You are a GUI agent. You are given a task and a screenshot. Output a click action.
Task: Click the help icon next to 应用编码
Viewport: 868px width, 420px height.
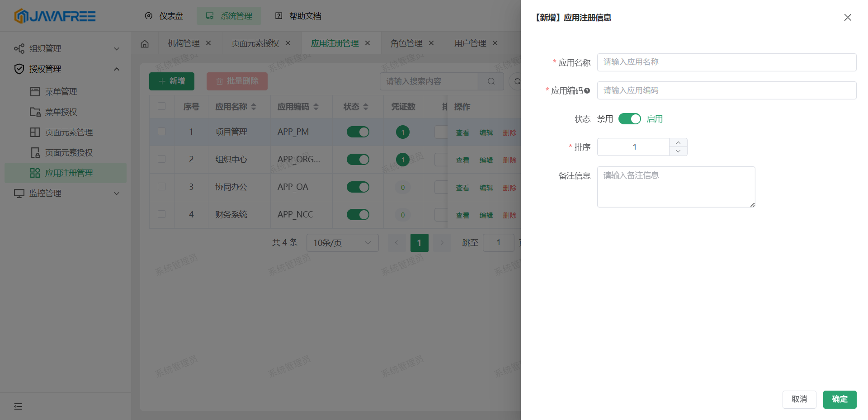[587, 91]
